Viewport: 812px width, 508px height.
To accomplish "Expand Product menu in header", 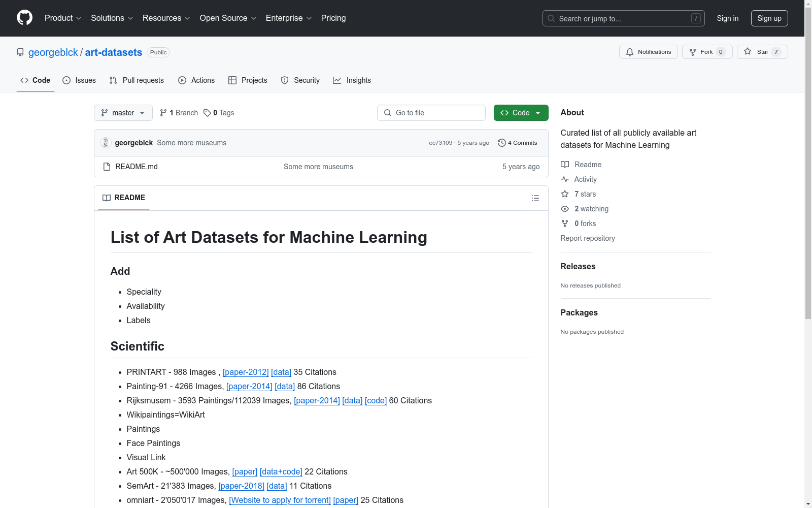I will 63,18.
